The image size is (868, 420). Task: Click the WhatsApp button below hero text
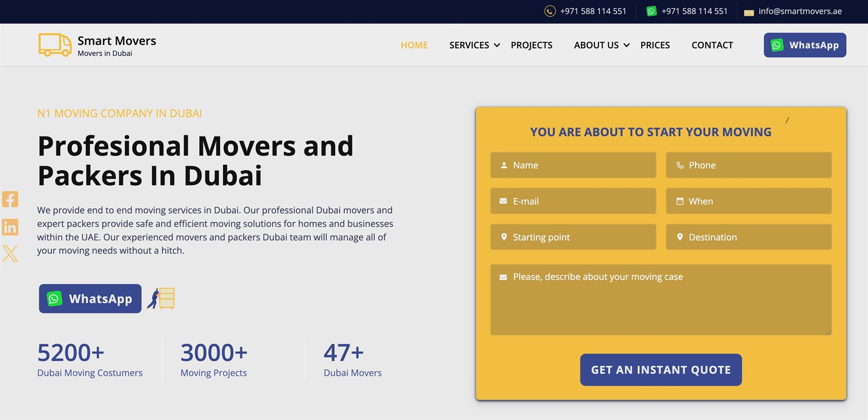click(90, 299)
